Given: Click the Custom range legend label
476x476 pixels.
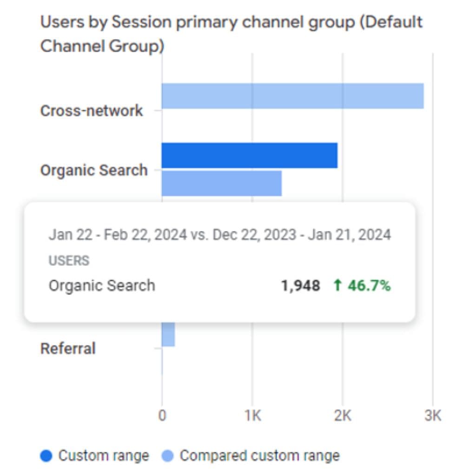Looking at the screenshot, I should [104, 456].
